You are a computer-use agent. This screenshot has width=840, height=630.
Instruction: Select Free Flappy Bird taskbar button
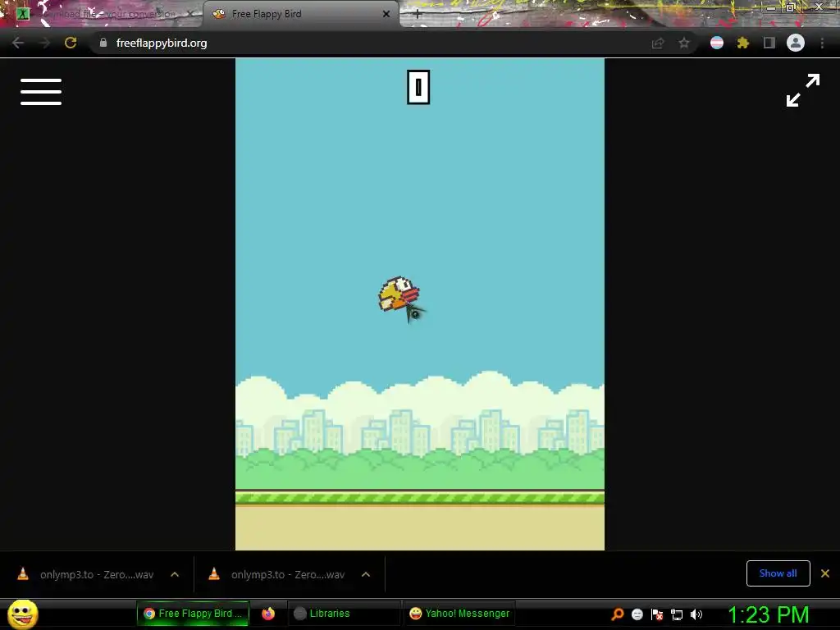(x=193, y=614)
